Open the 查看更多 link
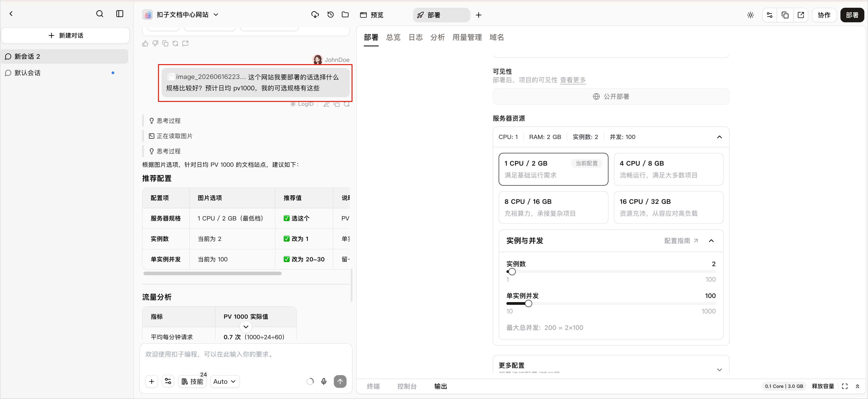Viewport: 868px width, 399px height. (573, 80)
